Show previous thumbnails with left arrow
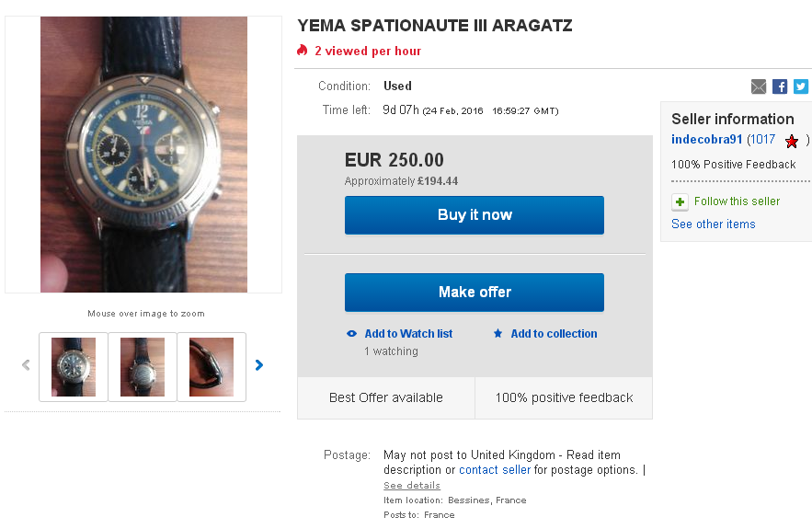This screenshot has height=529, width=812. click(x=26, y=365)
